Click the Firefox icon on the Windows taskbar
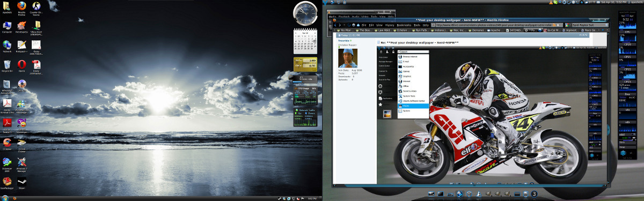This screenshot has width=644, height=201. pyautogui.click(x=15, y=198)
